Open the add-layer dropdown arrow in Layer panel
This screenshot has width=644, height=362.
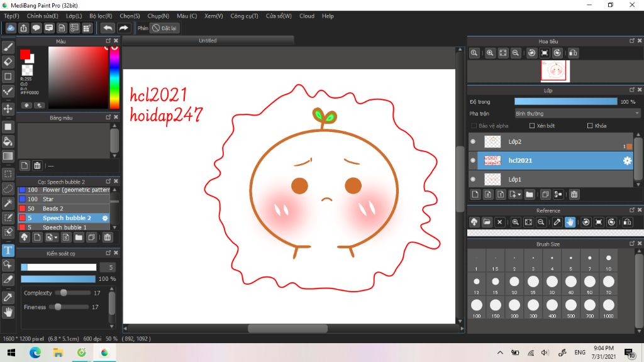[519, 195]
